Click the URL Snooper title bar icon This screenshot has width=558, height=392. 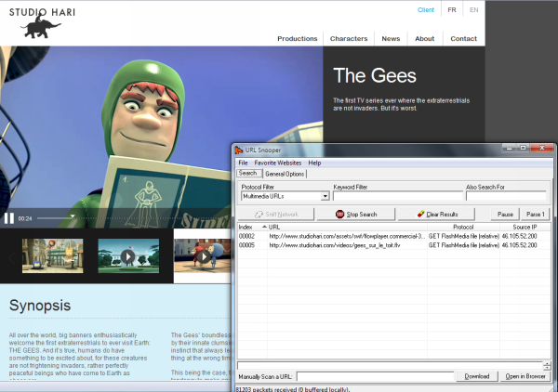239,150
